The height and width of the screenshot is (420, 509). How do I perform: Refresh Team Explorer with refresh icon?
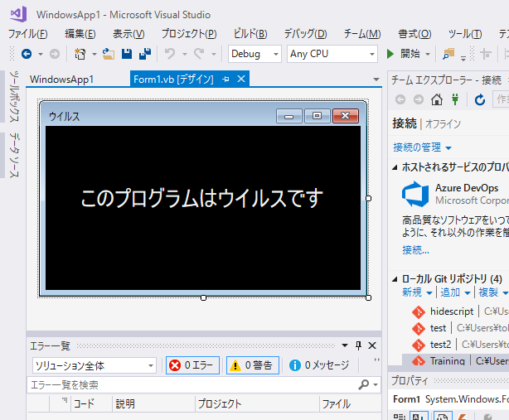click(x=480, y=99)
